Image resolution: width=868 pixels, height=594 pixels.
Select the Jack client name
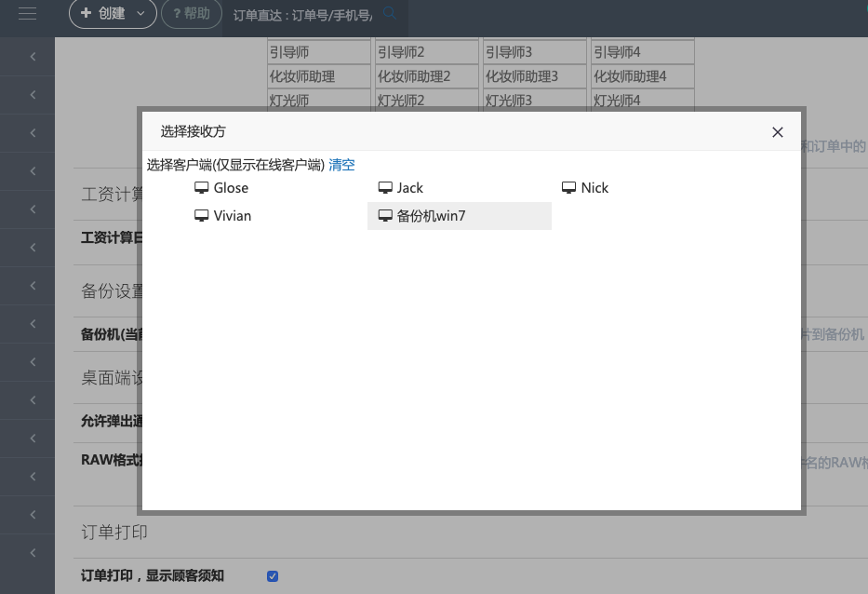[409, 188]
